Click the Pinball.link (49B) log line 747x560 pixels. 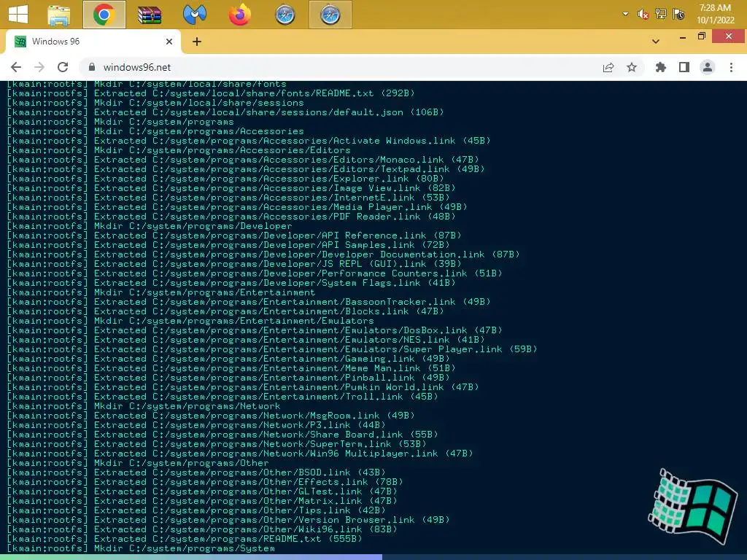point(228,378)
